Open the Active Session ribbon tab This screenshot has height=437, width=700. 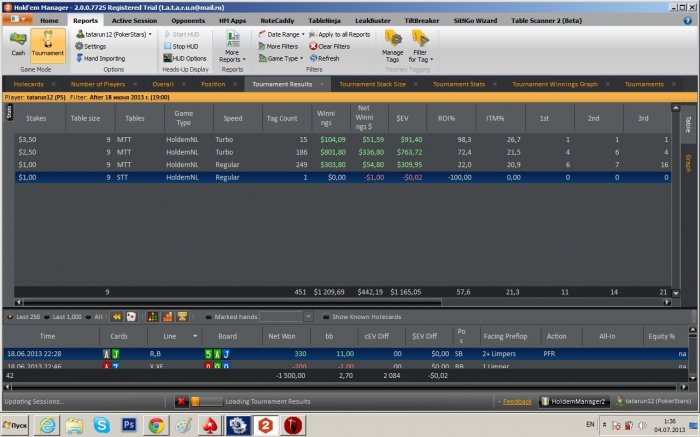point(134,21)
